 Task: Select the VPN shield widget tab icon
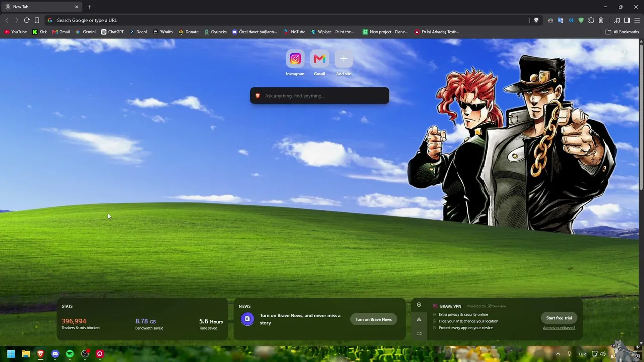click(419, 305)
